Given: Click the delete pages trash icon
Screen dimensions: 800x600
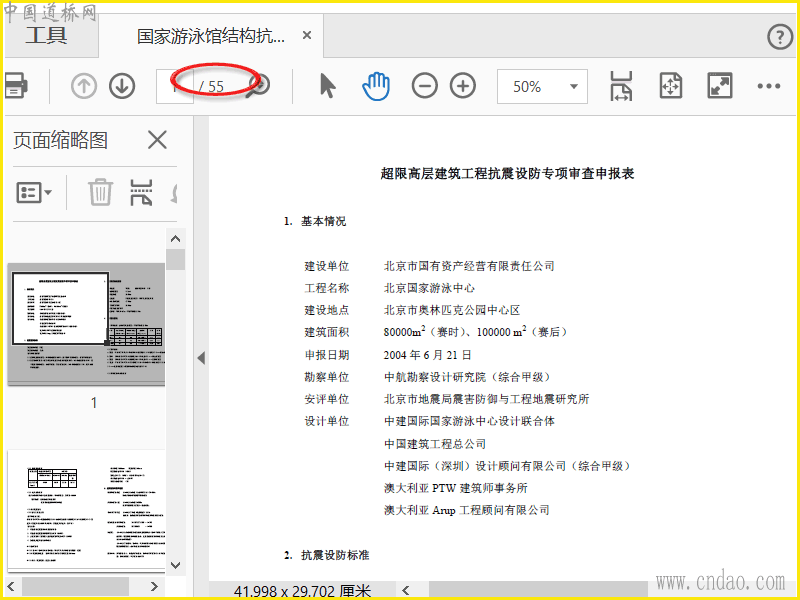Looking at the screenshot, I should click(x=100, y=192).
